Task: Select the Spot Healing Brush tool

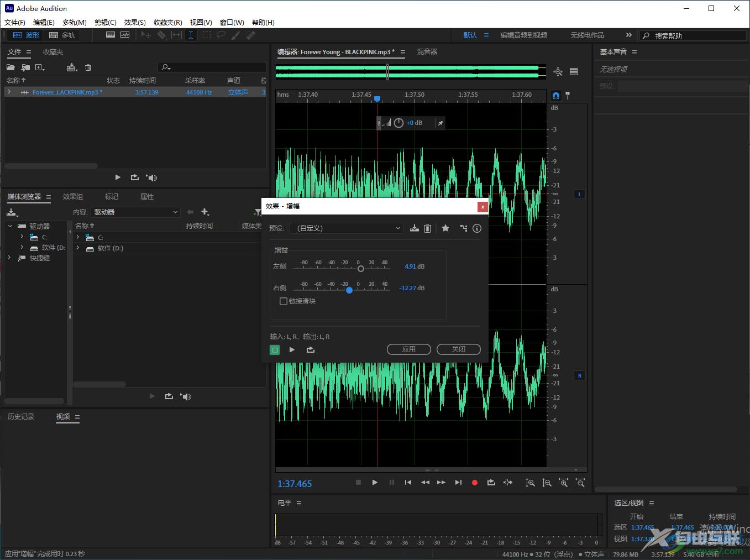Action: tap(251, 35)
